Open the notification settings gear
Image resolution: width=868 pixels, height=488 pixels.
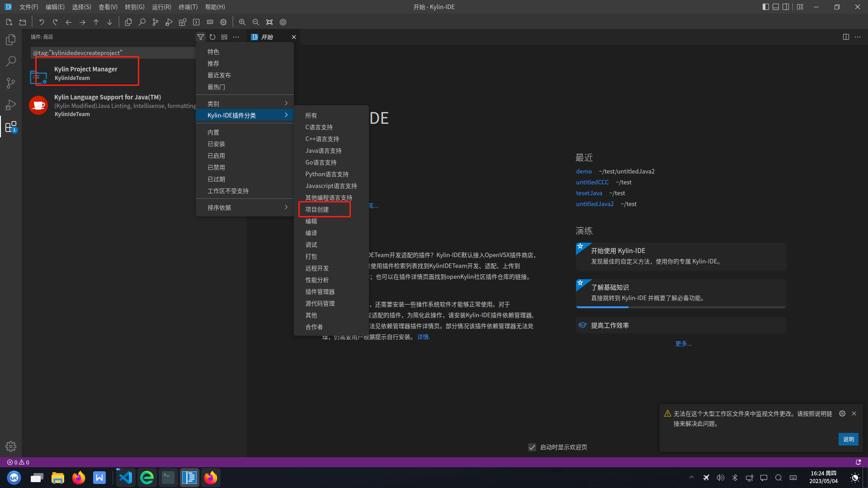pyautogui.click(x=842, y=413)
